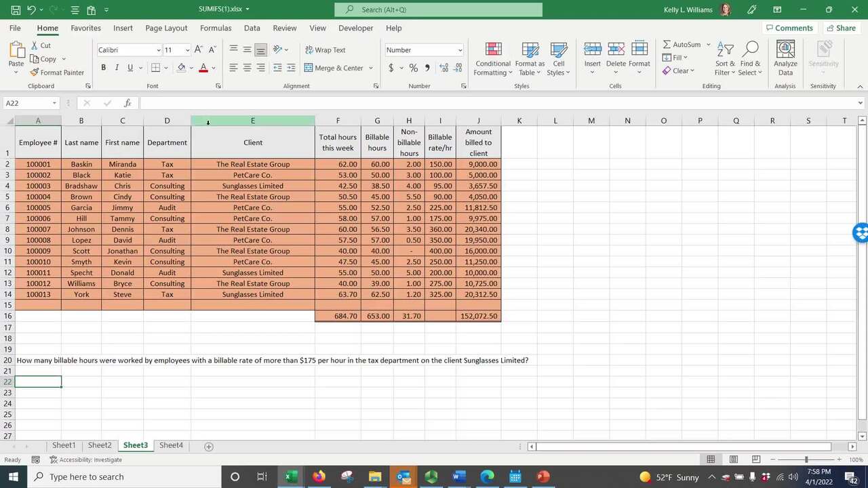Click the Comments button
The height and width of the screenshot is (488, 868).
point(789,28)
